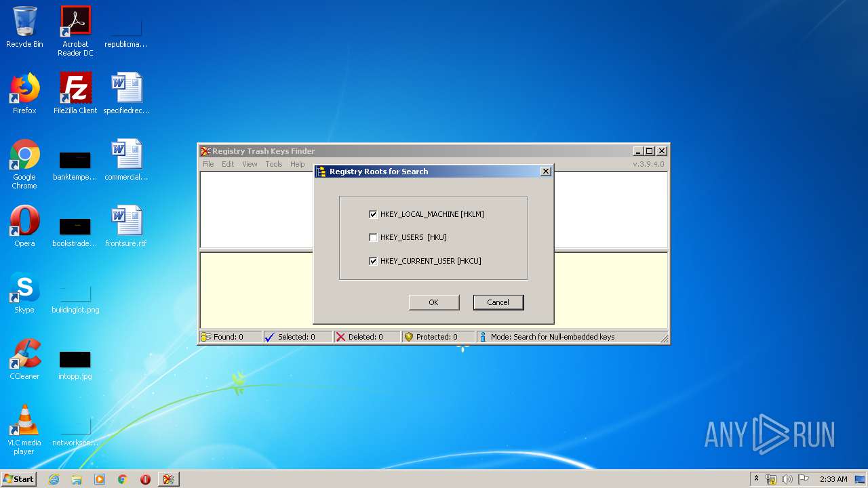The height and width of the screenshot is (488, 868).
Task: Select the buildinglot.png file on the desktop
Action: click(x=75, y=298)
